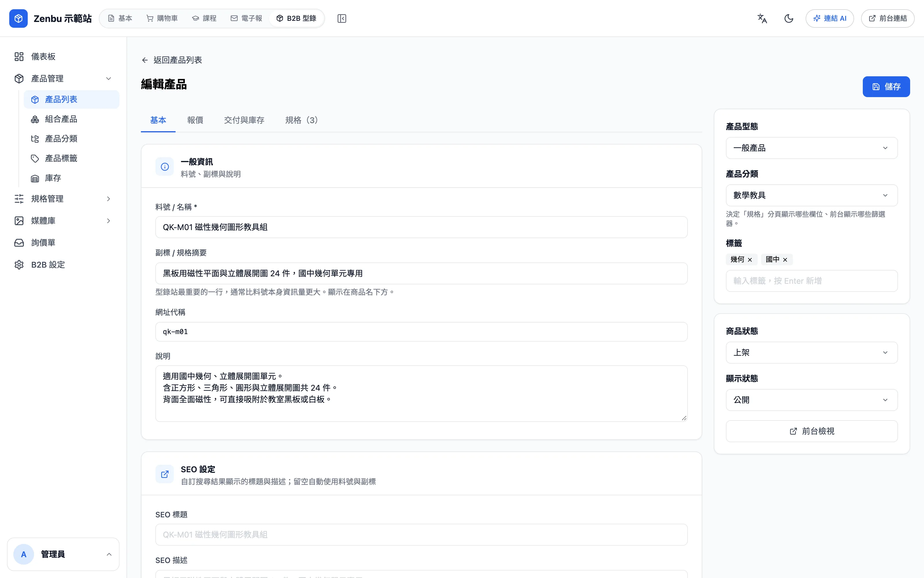The height and width of the screenshot is (578, 924).
Task: Click the B2B 設定 gear icon
Action: pyautogui.click(x=19, y=264)
